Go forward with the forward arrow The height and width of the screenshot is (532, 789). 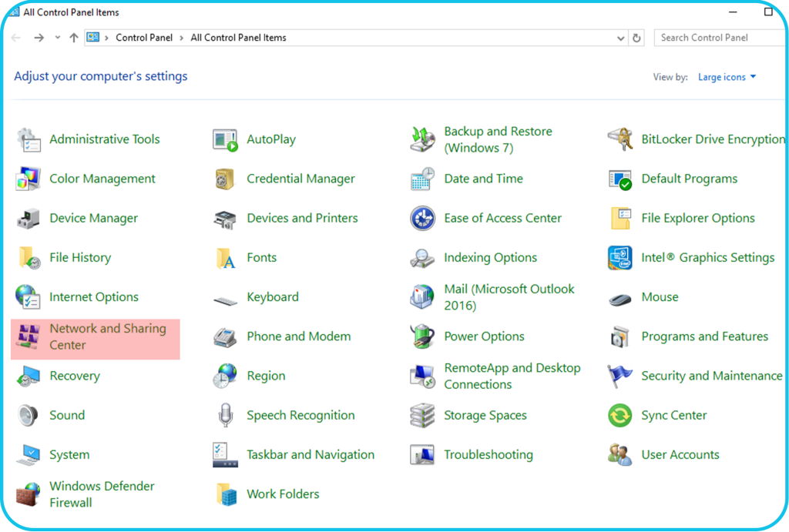point(39,38)
